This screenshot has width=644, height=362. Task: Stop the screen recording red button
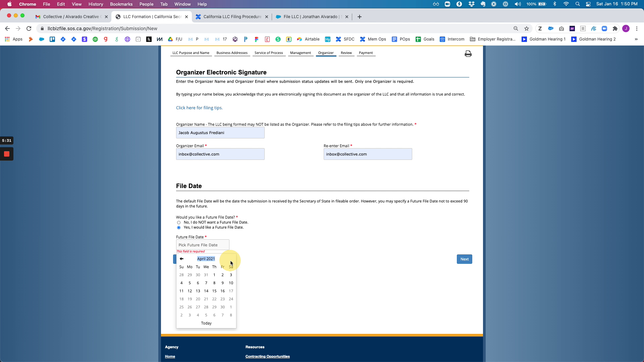click(7, 154)
